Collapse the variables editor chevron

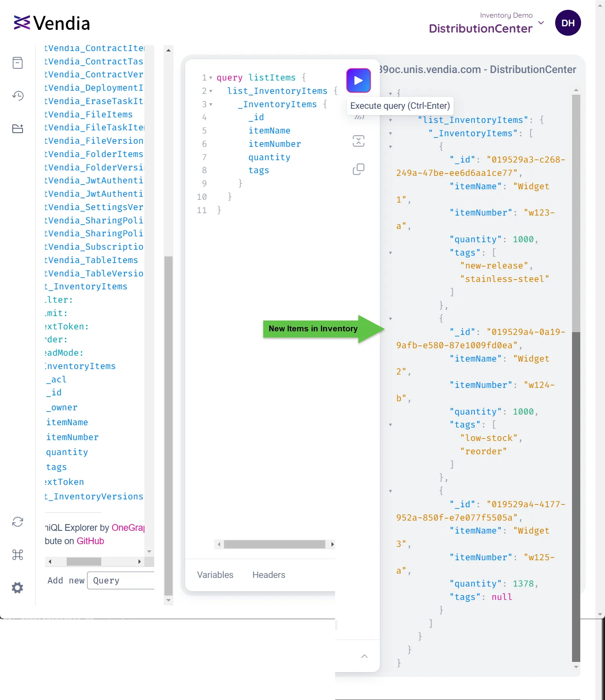tap(364, 656)
